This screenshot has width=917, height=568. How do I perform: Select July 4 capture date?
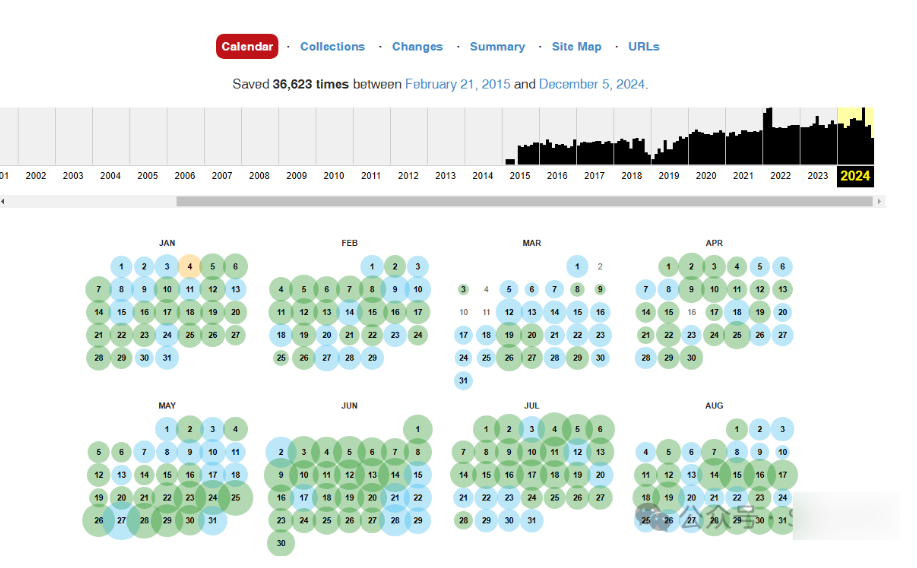[x=554, y=429]
